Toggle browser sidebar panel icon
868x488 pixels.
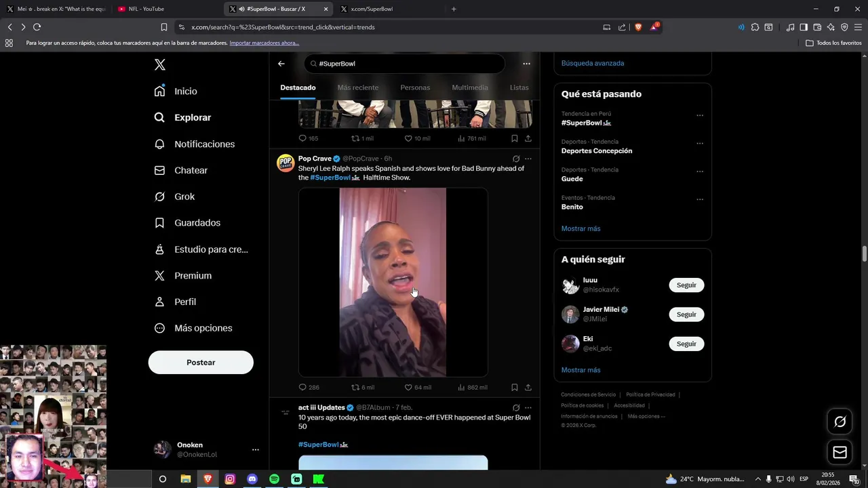click(804, 27)
